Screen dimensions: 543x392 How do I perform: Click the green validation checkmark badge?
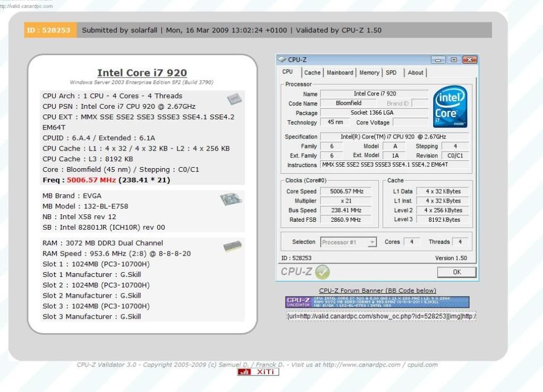[322, 272]
